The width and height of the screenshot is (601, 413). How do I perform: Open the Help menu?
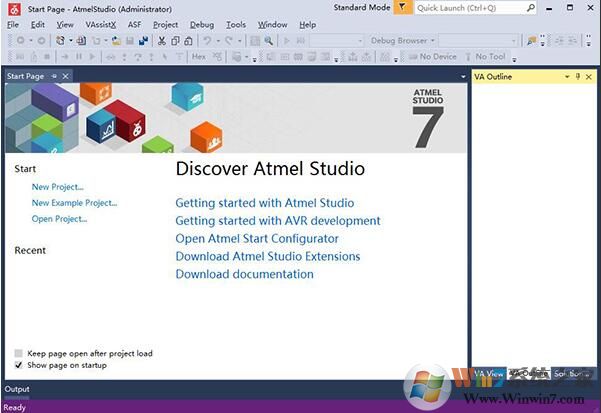(x=308, y=25)
